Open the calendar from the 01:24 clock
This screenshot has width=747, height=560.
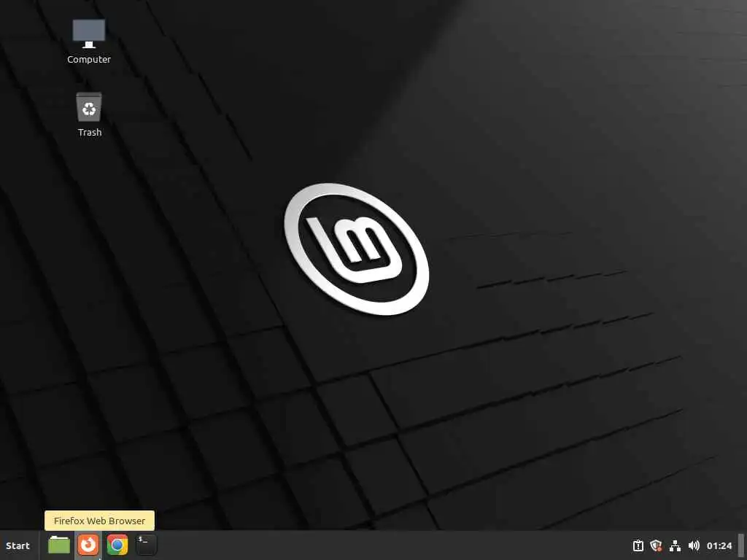719,545
